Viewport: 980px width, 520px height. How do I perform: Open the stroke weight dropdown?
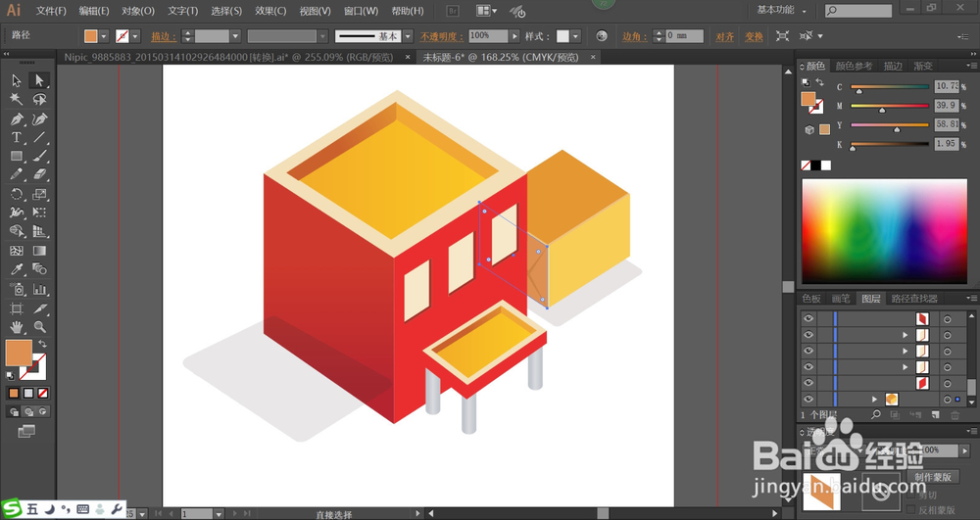coord(235,36)
